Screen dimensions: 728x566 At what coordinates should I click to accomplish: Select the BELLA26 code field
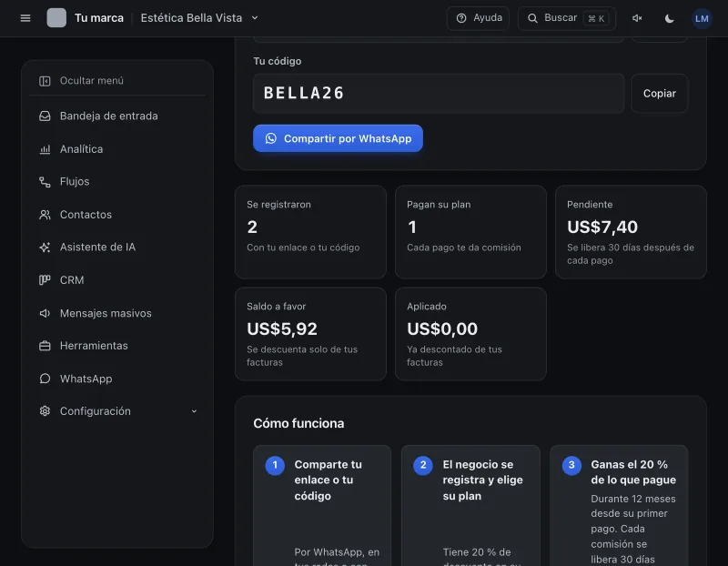[439, 94]
